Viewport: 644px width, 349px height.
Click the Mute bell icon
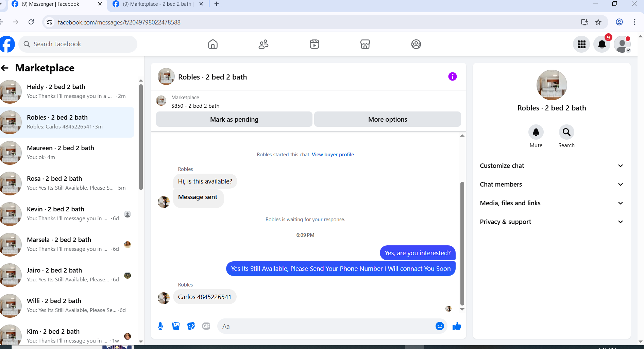coord(536,132)
